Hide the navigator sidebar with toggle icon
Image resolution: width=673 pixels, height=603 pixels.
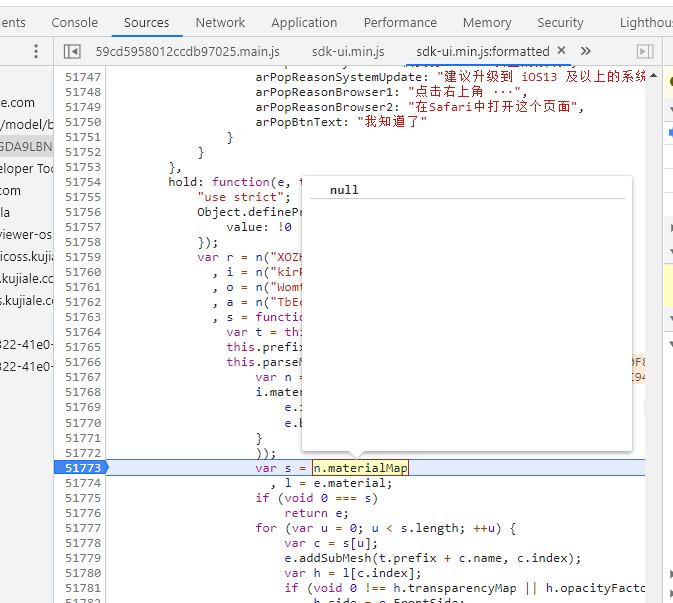coord(72,52)
